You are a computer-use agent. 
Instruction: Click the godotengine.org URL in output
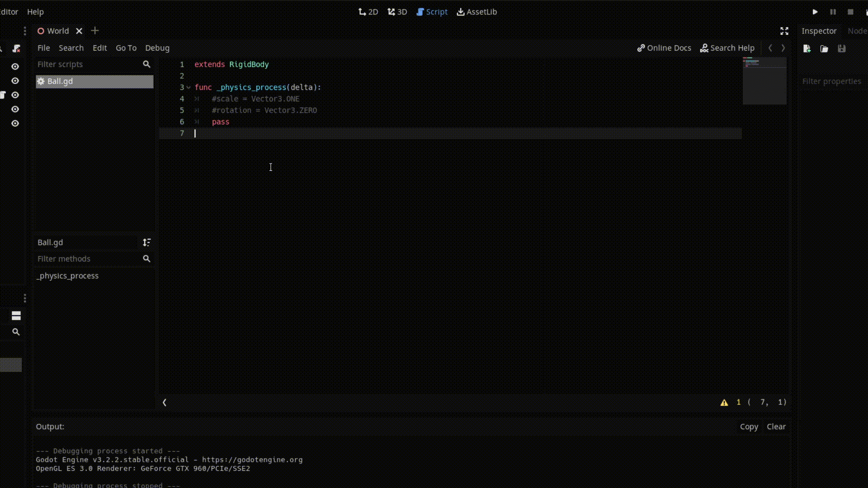(x=252, y=460)
